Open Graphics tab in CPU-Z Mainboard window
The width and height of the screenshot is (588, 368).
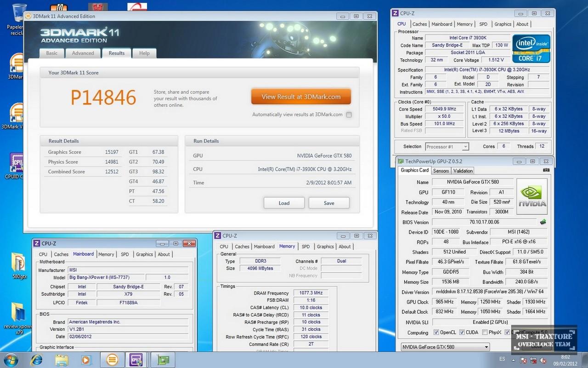pyautogui.click(x=144, y=254)
